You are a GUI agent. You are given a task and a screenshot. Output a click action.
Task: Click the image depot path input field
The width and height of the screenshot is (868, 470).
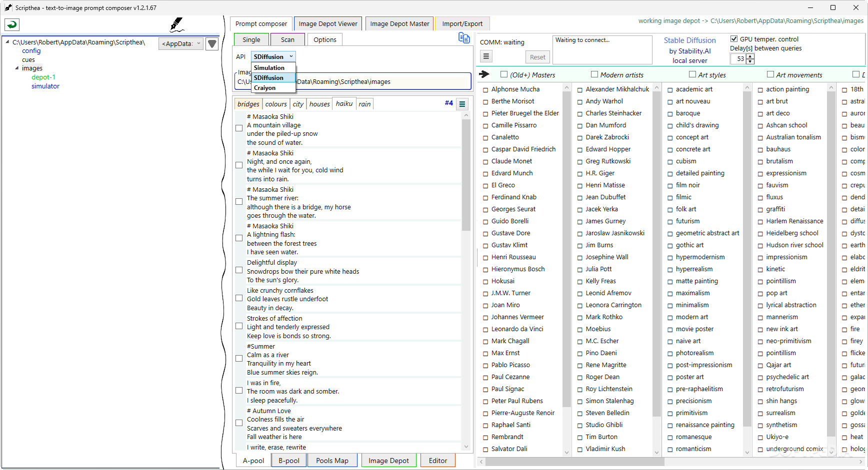352,81
